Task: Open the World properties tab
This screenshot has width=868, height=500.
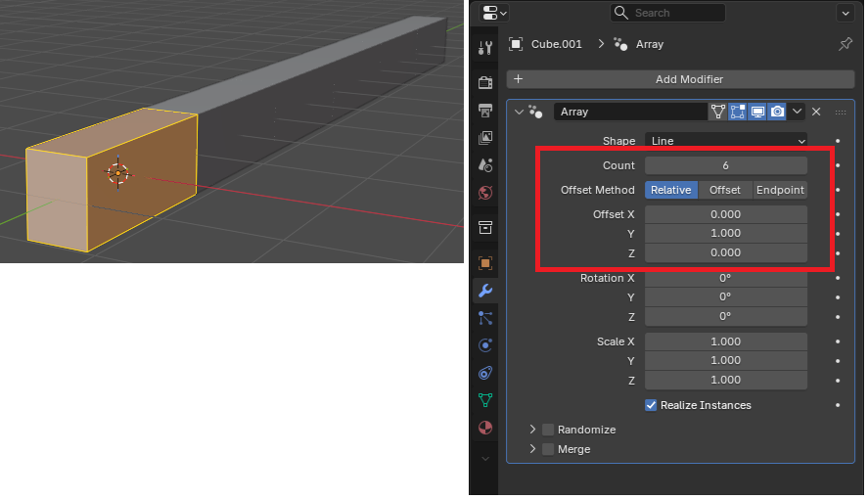Action: 485,193
